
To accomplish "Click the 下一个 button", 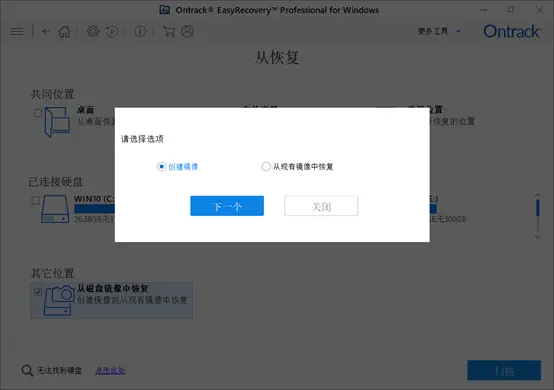I will click(227, 206).
